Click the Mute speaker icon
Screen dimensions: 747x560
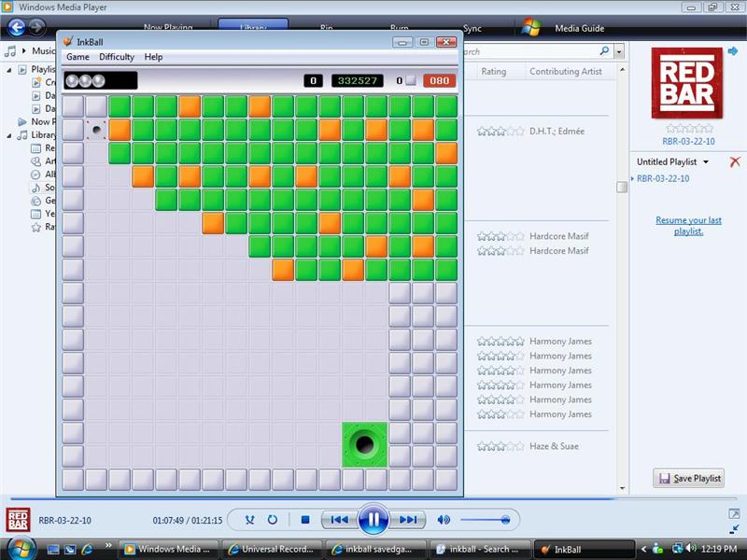pos(443,519)
